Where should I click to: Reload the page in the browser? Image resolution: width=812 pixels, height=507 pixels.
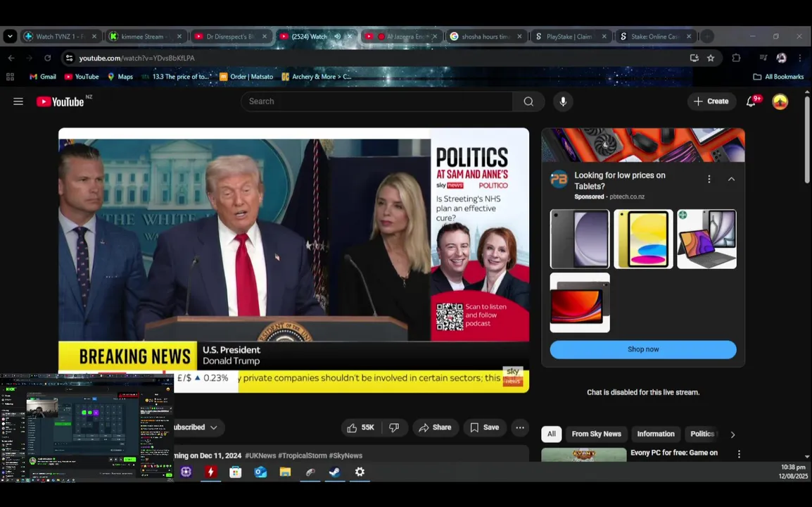pos(48,58)
